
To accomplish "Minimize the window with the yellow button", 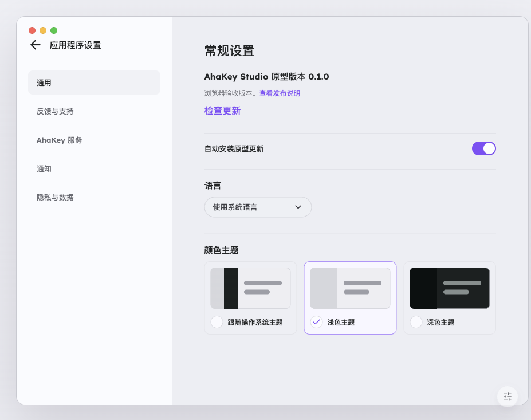I will pyautogui.click(x=43, y=30).
